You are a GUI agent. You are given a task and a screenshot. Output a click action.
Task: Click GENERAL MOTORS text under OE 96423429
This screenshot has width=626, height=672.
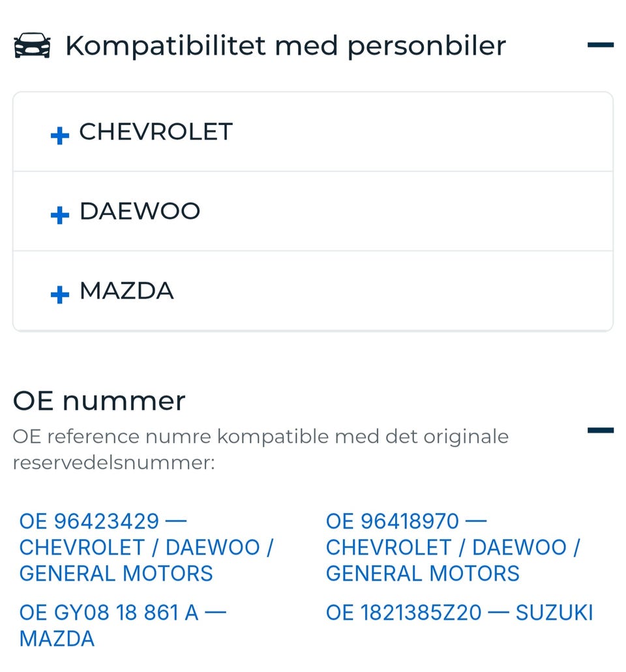[x=116, y=574]
